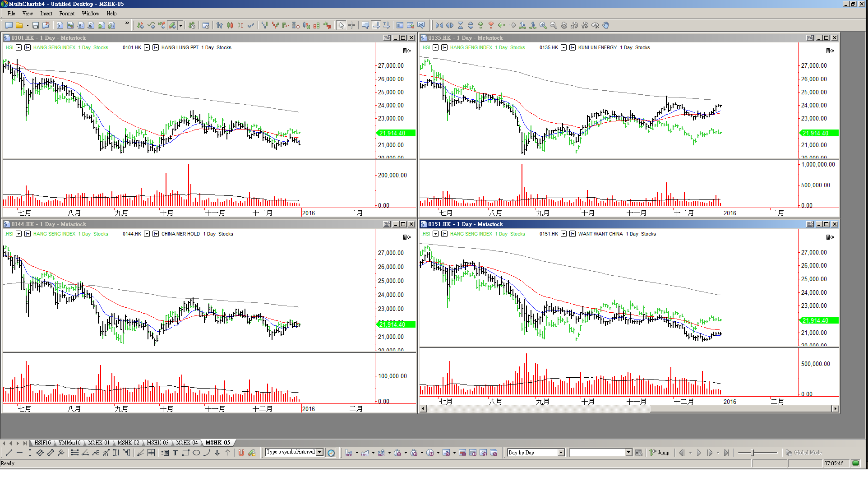Adjust the playback speed slider

tap(753, 453)
